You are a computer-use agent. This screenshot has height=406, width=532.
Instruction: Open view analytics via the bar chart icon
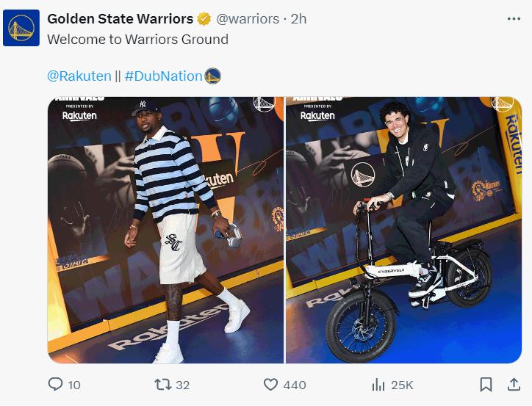[378, 384]
